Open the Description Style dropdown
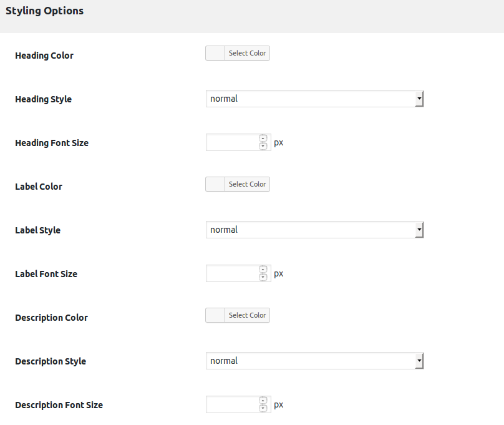 (314, 361)
